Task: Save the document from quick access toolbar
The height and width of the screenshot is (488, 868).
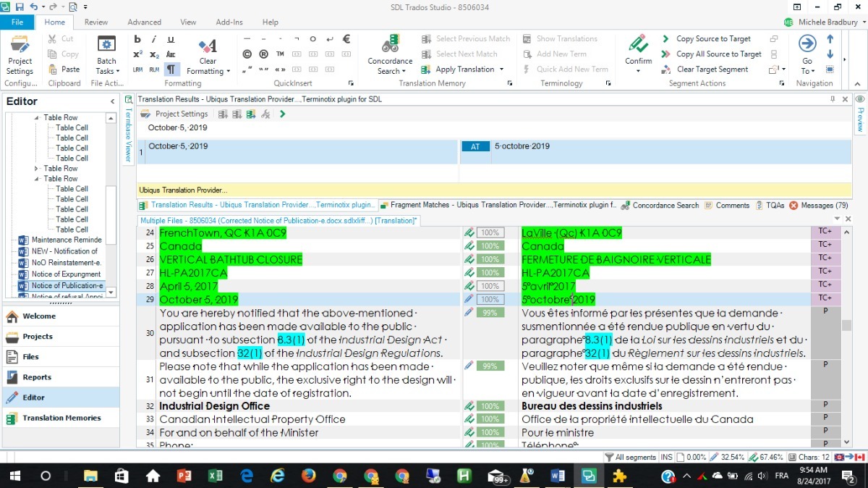Action: [x=20, y=7]
